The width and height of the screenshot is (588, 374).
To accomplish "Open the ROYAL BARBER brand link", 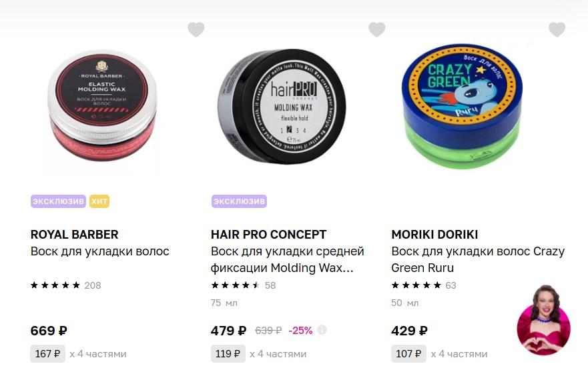I will [74, 235].
